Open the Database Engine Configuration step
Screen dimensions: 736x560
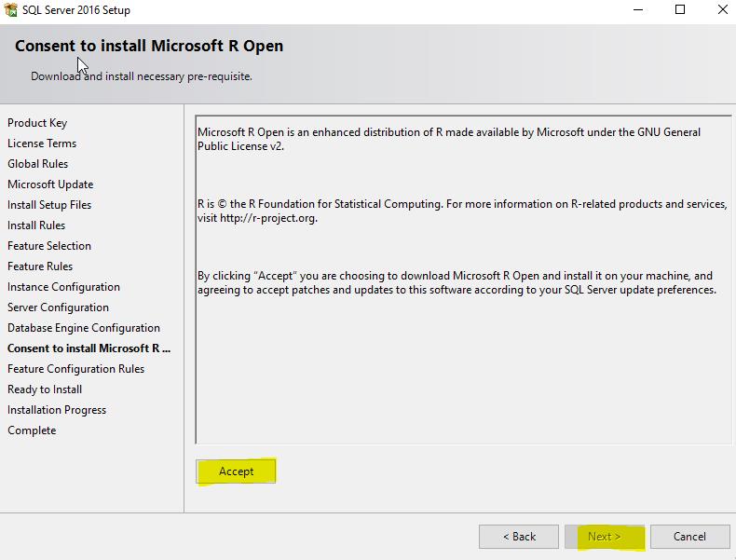84,328
